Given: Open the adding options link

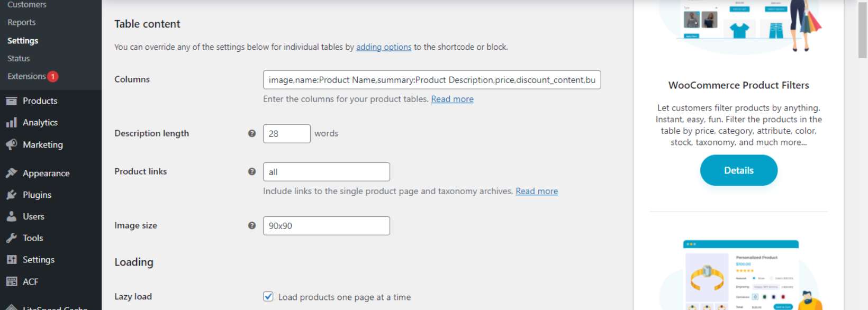Looking at the screenshot, I should pyautogui.click(x=383, y=47).
